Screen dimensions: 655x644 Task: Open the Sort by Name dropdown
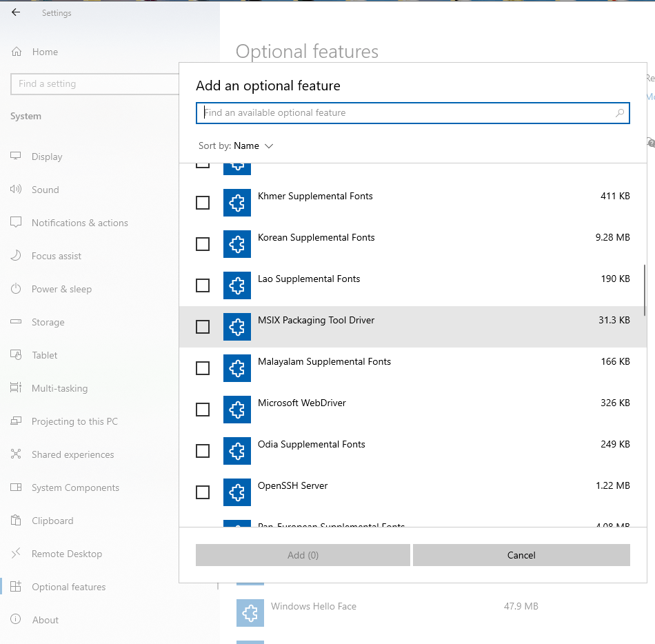(x=252, y=145)
